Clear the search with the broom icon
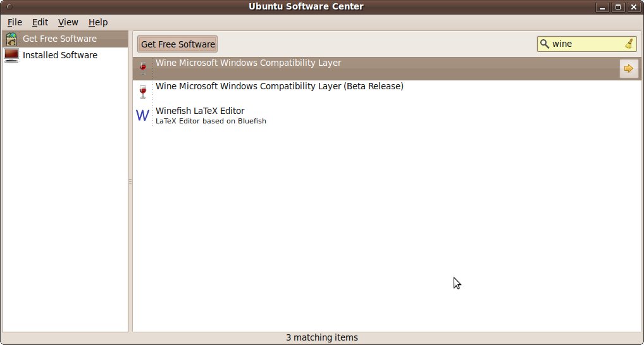 click(x=629, y=44)
